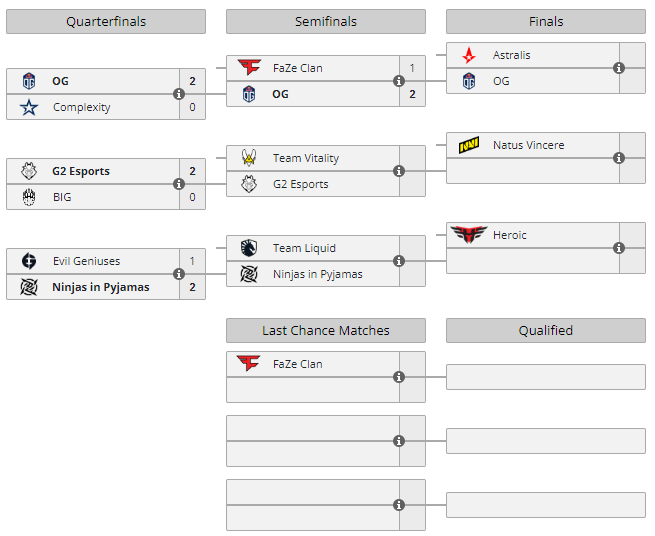Open info for Astralis vs OG final
This screenshot has height=536, width=655.
coord(619,68)
